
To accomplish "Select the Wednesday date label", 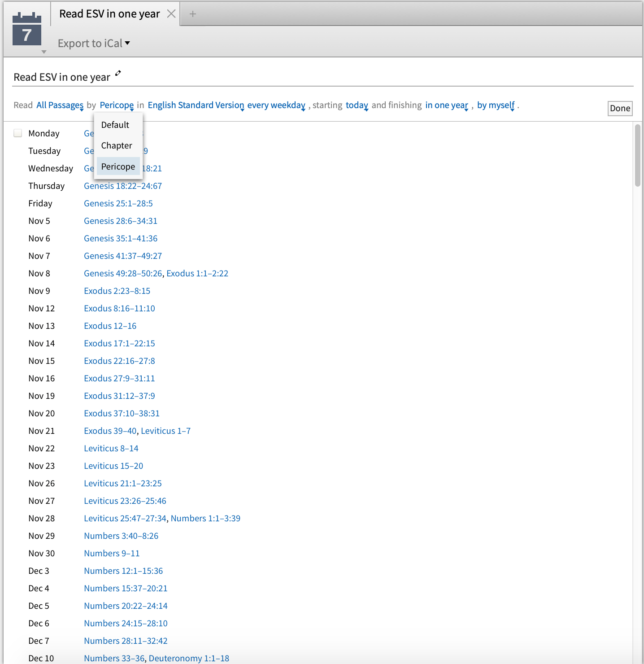I will pos(51,168).
